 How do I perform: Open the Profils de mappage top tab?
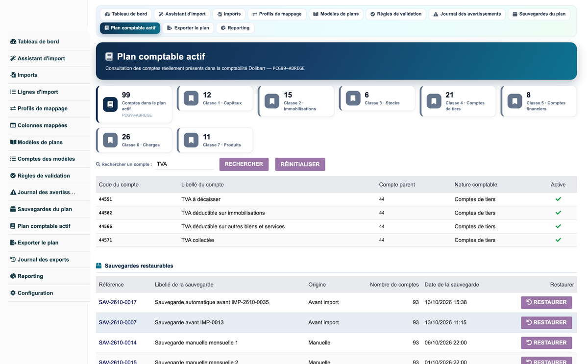click(x=277, y=14)
